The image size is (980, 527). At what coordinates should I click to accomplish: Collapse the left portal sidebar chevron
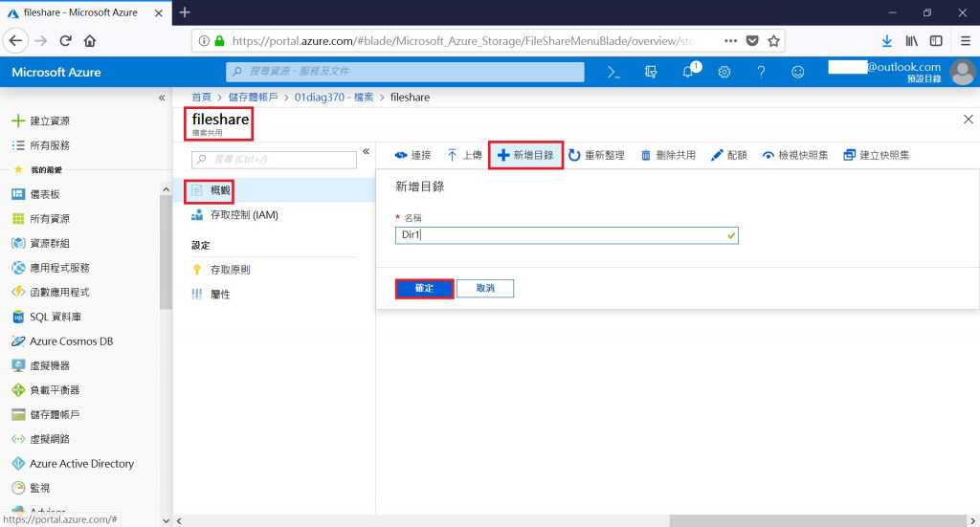[x=162, y=98]
